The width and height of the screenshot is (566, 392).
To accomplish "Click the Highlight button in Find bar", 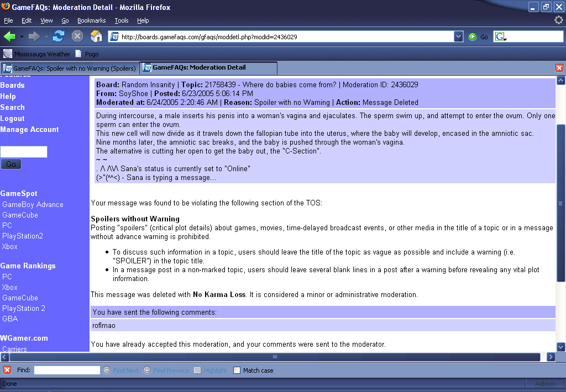I will tap(211, 370).
